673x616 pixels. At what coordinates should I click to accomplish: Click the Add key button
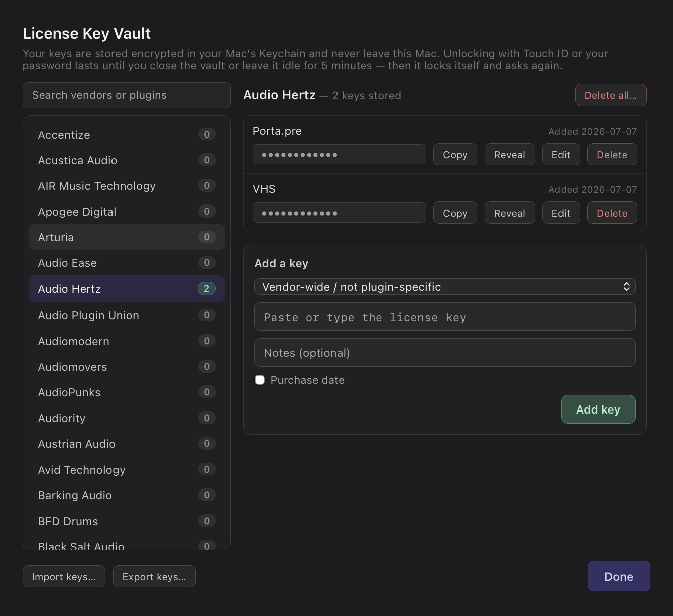tap(598, 409)
